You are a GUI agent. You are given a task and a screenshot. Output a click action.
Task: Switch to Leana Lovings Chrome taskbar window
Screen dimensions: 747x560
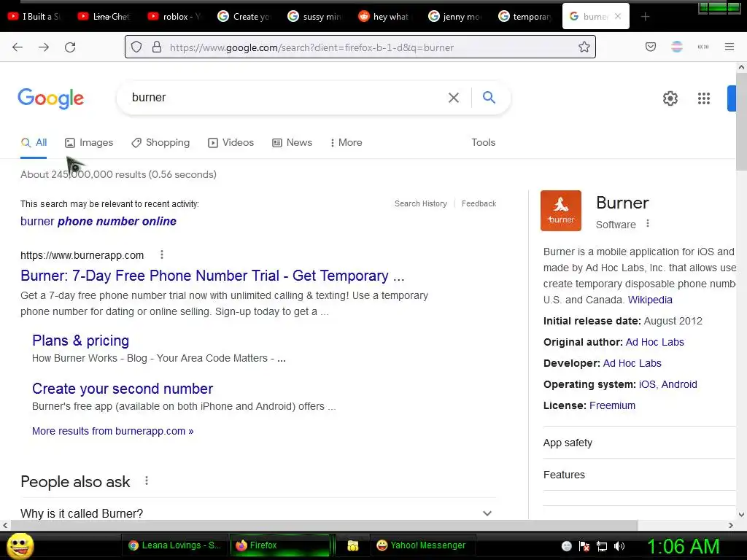174,545
